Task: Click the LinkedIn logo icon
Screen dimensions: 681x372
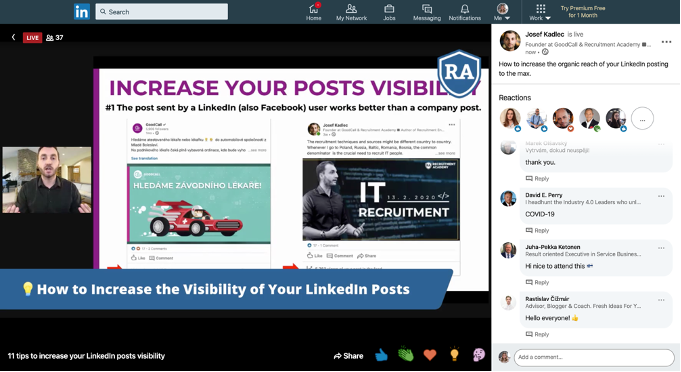Action: (x=82, y=11)
